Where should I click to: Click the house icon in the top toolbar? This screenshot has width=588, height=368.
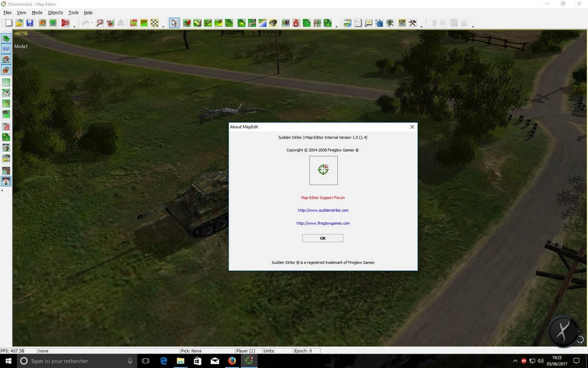(42, 23)
